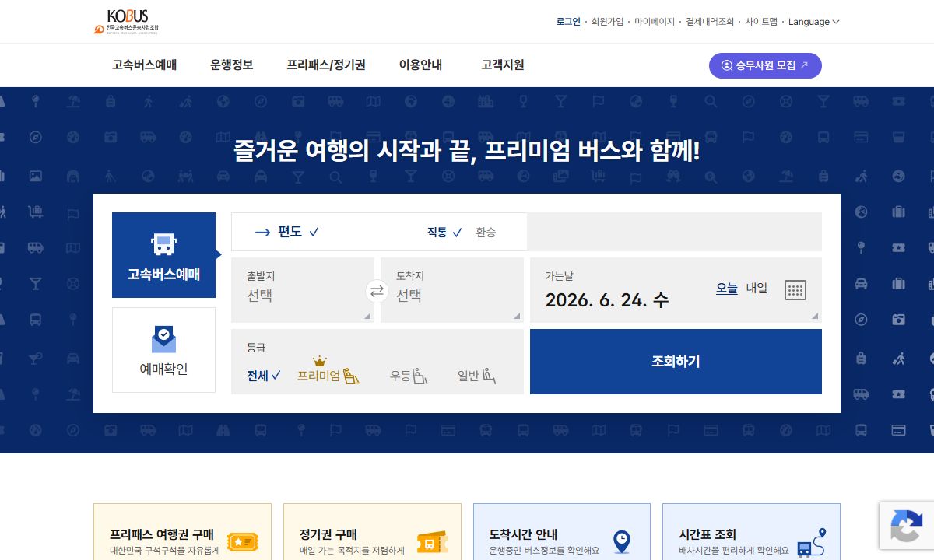Viewport: 934px width, 560px height.
Task: Open 고객지원 main menu
Action: pyautogui.click(x=503, y=65)
